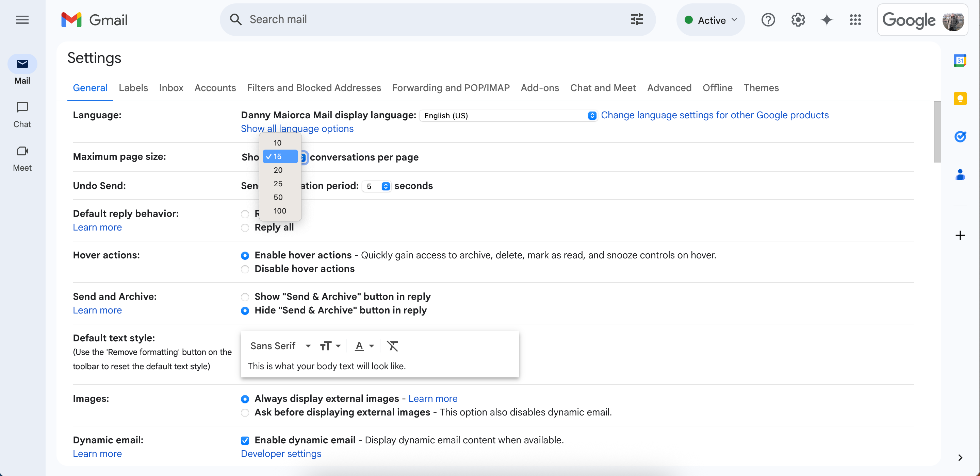
Task: Switch to the Filters and Blocked Addresses tab
Action: tap(314, 88)
